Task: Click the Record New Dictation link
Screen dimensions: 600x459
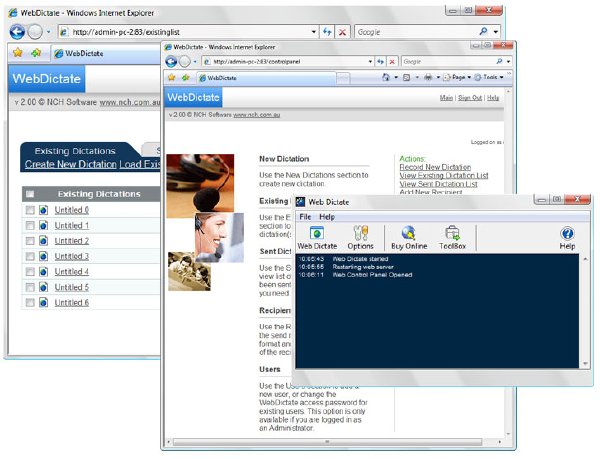Action: tap(435, 167)
